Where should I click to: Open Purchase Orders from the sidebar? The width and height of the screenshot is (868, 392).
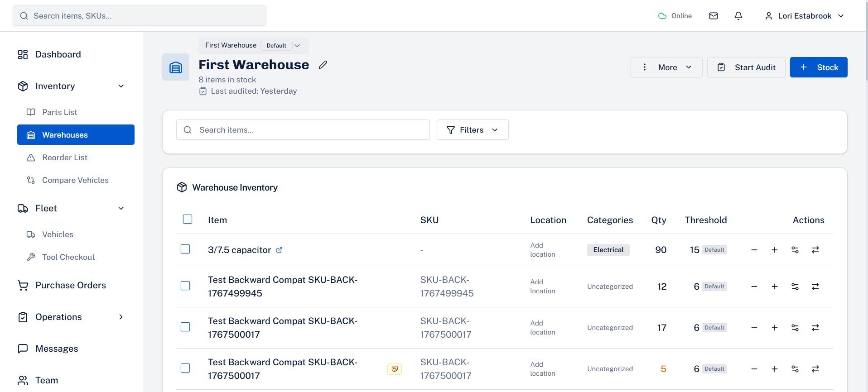pyautogui.click(x=70, y=285)
